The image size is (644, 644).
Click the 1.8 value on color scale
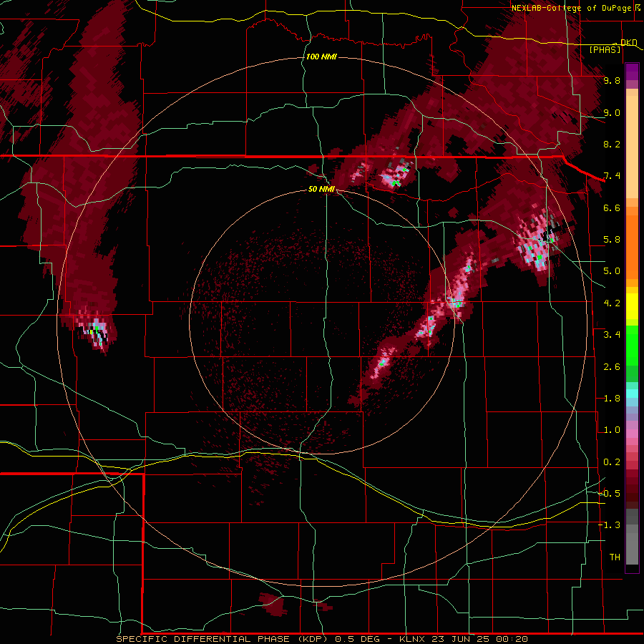[x=612, y=399]
